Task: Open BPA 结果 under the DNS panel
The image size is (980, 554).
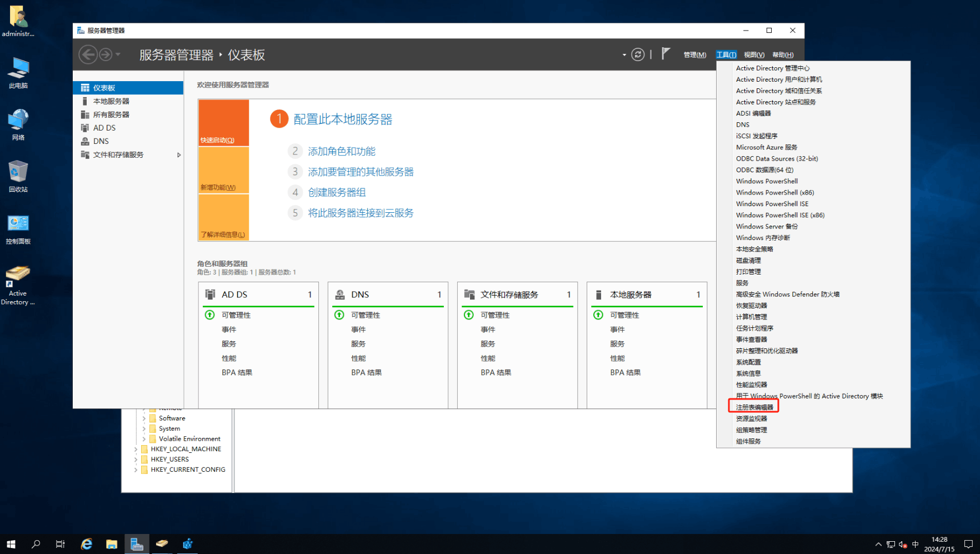Action: coord(367,372)
